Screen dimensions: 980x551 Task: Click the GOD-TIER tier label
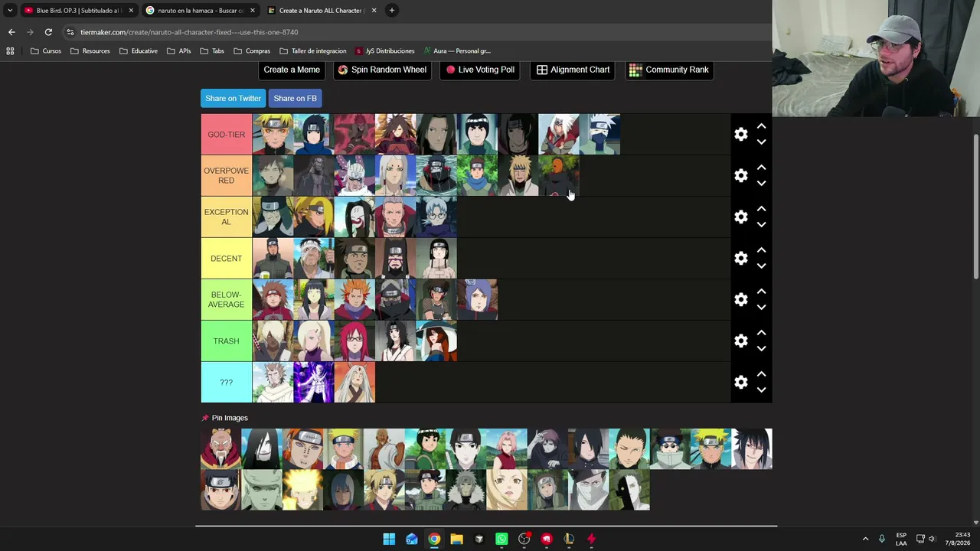tap(227, 135)
